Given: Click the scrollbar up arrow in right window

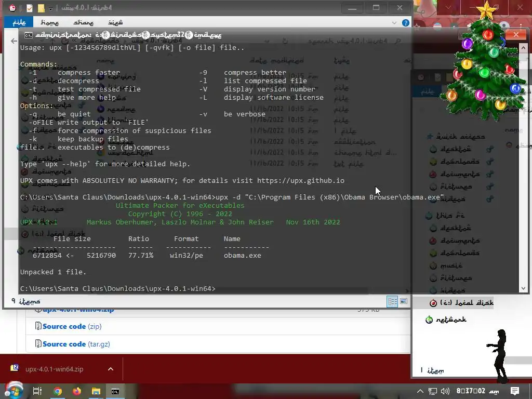Looking at the screenshot, I should click(524, 48).
